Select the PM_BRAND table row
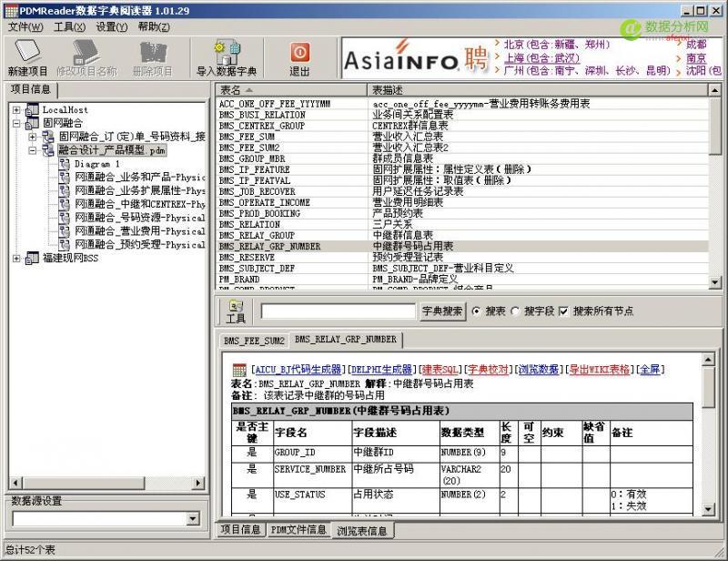The image size is (728, 561). point(463,280)
